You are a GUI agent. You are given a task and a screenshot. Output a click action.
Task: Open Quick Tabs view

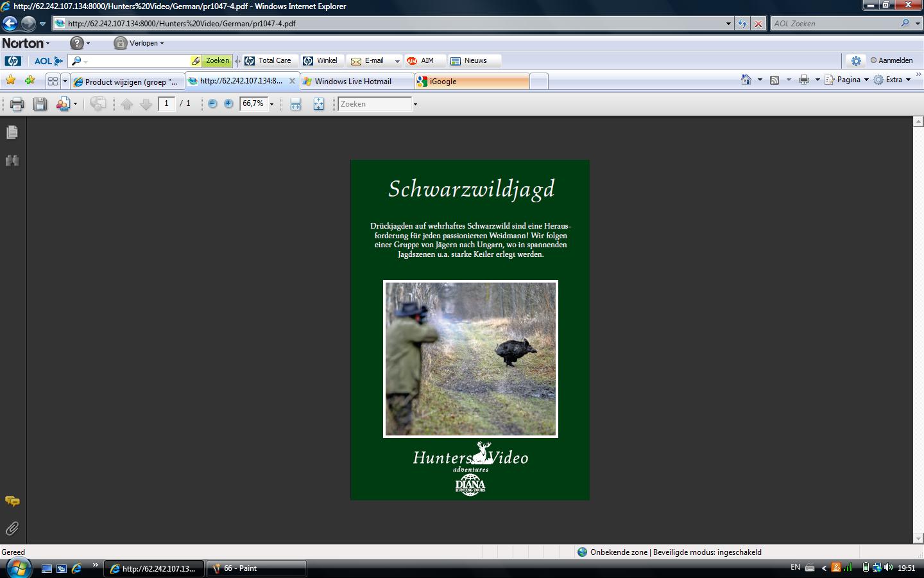click(x=53, y=81)
